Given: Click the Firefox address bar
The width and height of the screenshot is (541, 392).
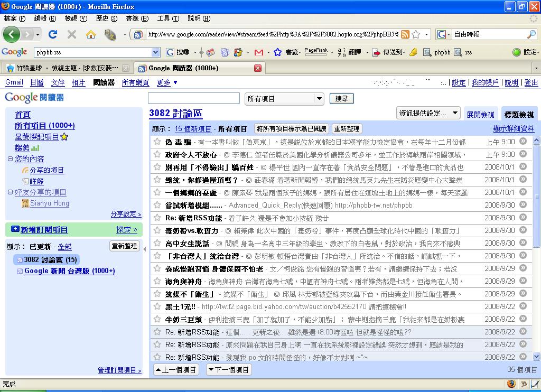Looking at the screenshot, I should click(273, 34).
